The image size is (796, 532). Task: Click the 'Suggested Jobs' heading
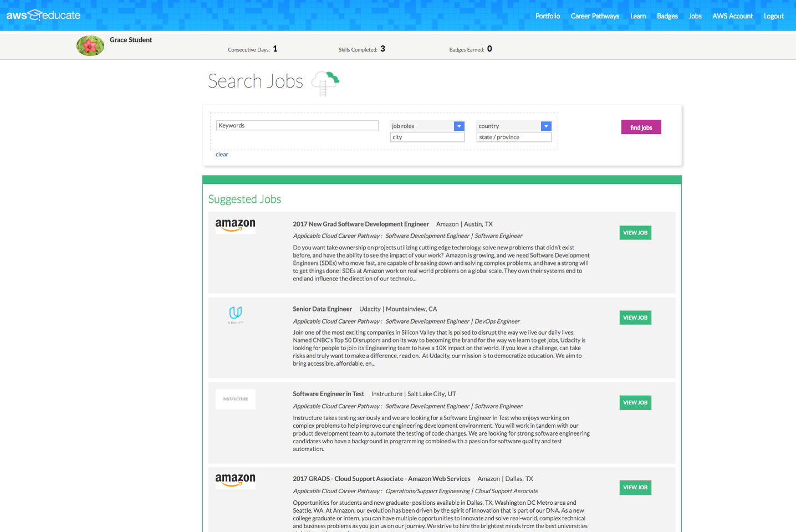[244, 199]
